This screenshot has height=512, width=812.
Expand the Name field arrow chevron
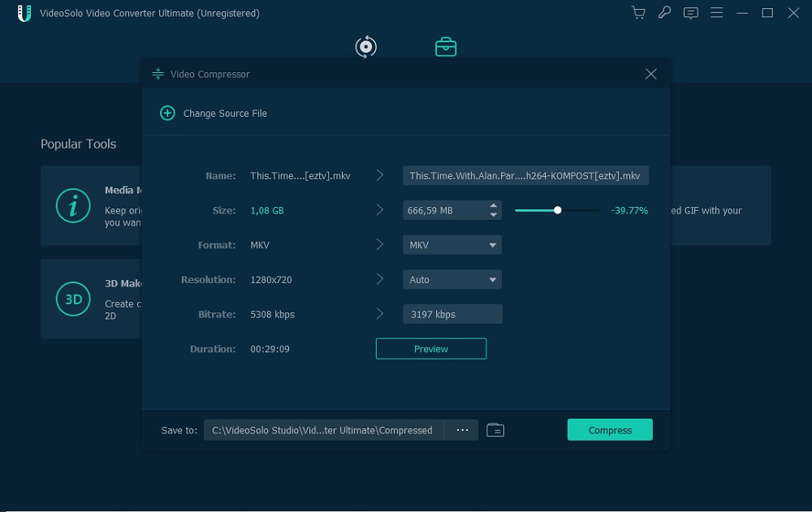(x=379, y=175)
